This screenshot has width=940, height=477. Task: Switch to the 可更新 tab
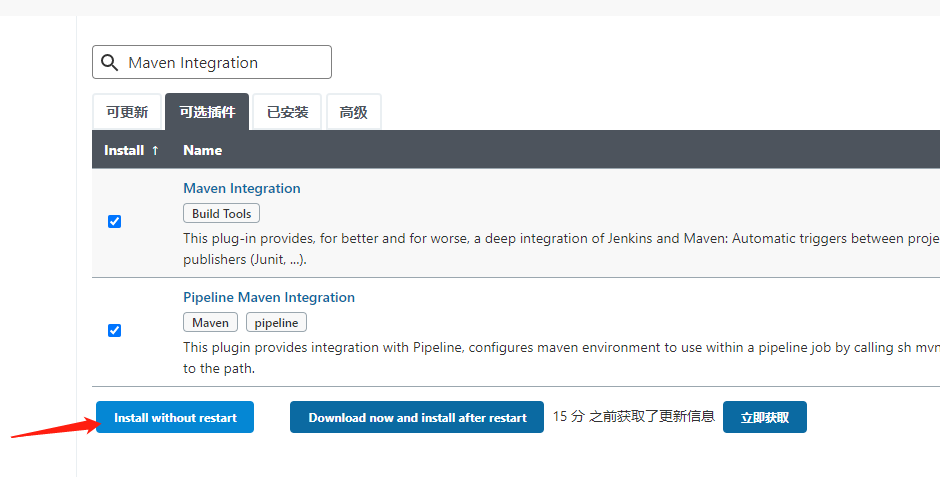tap(127, 113)
